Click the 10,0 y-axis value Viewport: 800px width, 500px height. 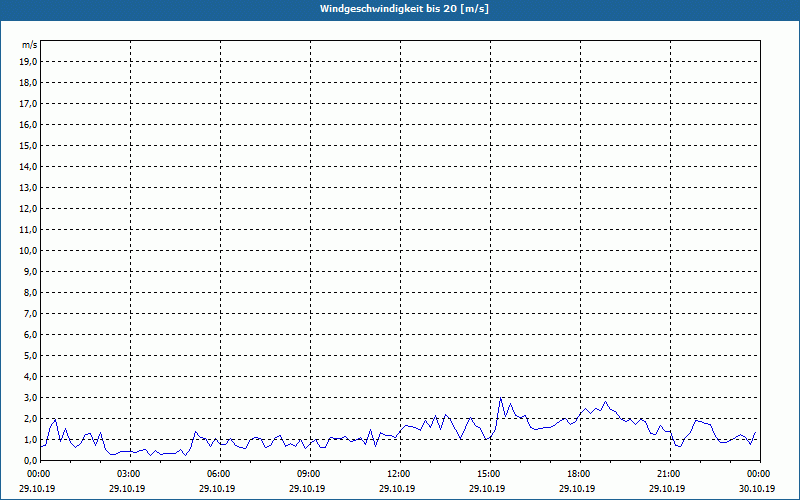click(x=28, y=251)
